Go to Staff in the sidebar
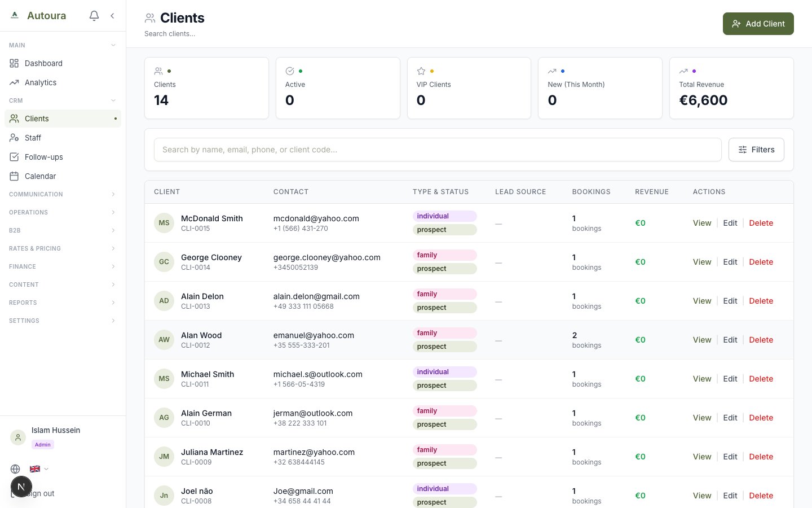Viewport: 812px width, 508px height. (63, 138)
